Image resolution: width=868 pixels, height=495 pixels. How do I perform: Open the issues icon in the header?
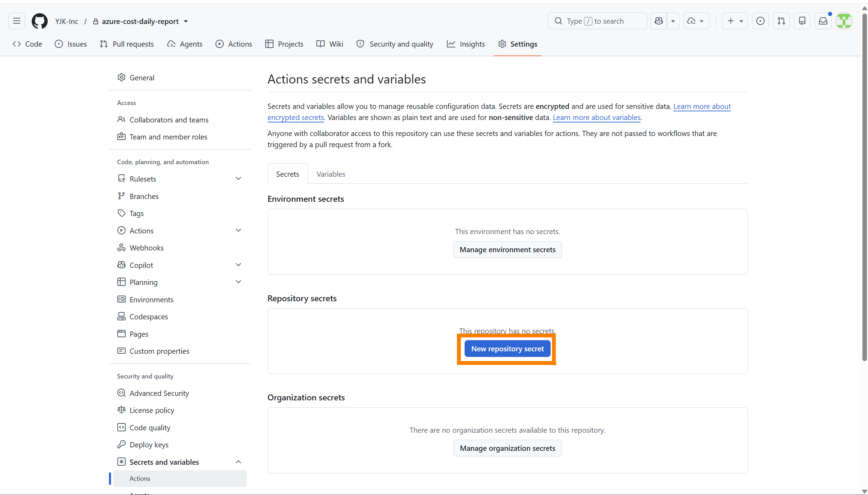coord(760,21)
